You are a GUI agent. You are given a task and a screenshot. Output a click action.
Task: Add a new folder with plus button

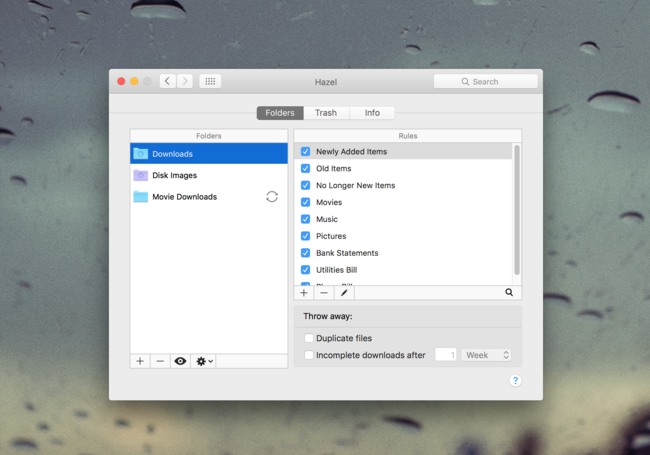pos(140,361)
